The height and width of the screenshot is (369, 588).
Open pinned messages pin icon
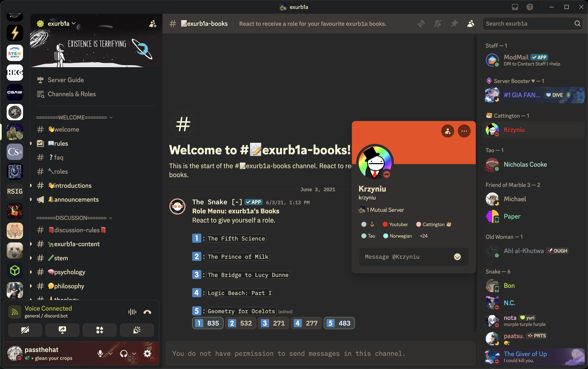(x=454, y=24)
